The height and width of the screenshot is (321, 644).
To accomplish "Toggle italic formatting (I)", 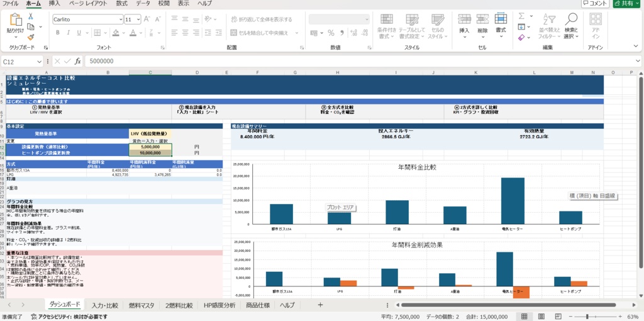I will click(68, 33).
